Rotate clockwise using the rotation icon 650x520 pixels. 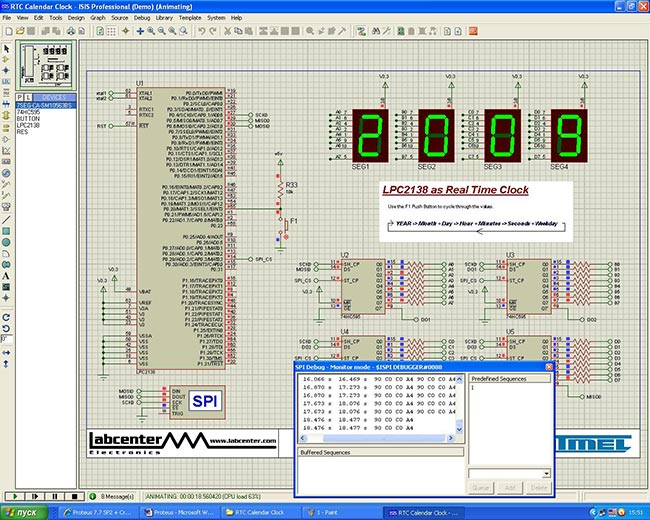pyautogui.click(x=6, y=318)
